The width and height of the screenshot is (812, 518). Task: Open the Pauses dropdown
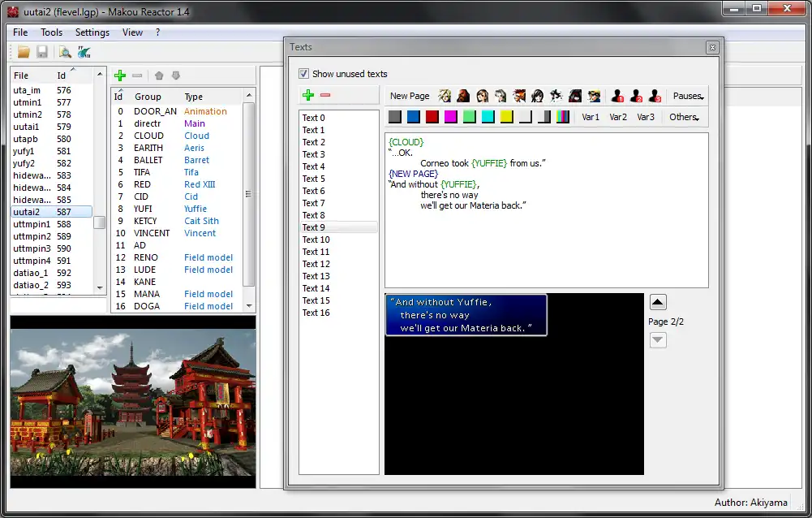(688, 96)
